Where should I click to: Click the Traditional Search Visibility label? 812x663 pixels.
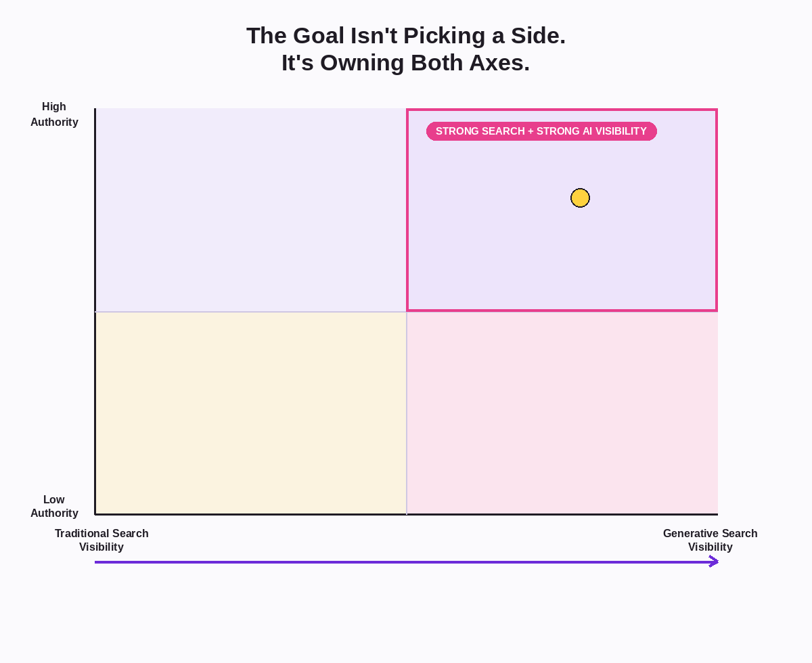(x=101, y=540)
